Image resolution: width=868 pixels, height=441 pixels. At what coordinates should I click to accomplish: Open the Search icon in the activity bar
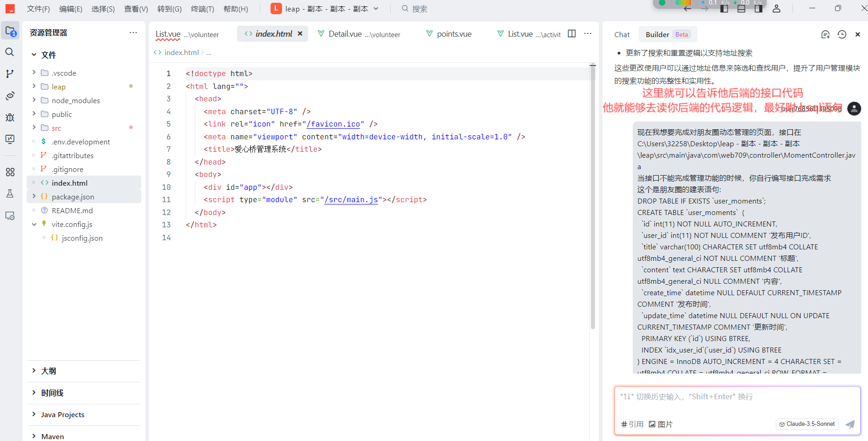pyautogui.click(x=10, y=52)
